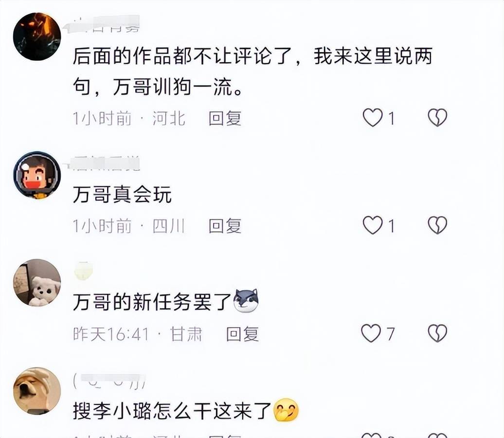Open the white plush dog avatar profile
This screenshot has width=504, height=438.
[37, 283]
